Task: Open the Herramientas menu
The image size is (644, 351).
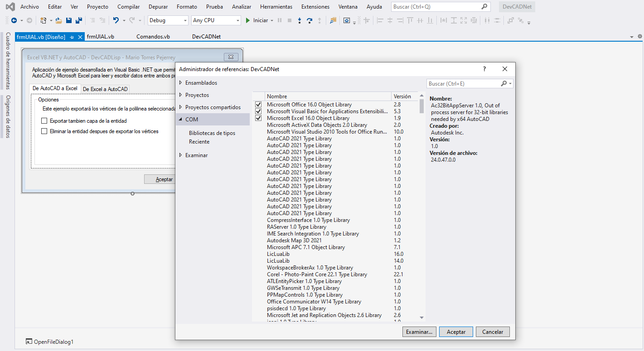Action: [275, 6]
